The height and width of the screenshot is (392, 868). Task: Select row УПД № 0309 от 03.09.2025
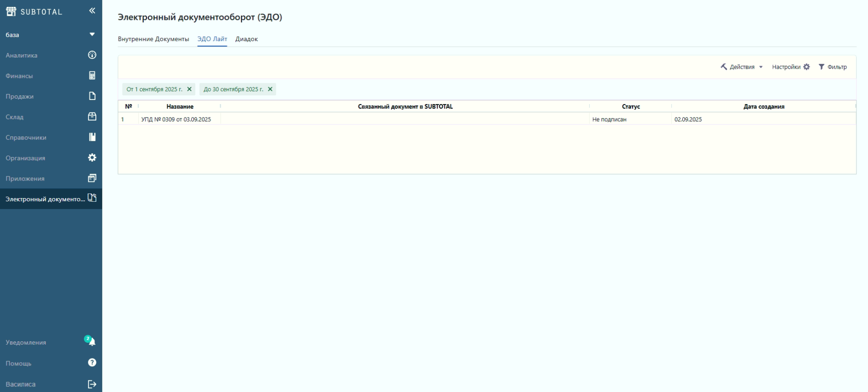point(176,119)
